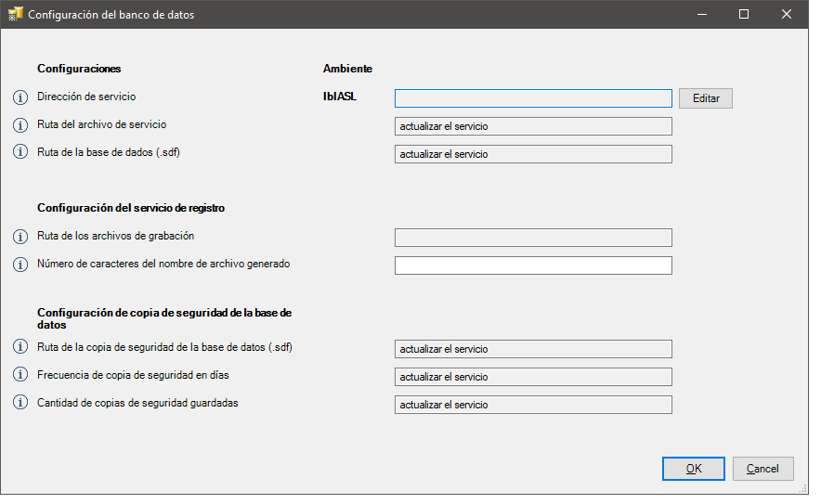Screen dimensions: 821x504
Task: Click the Configuración del banco de datos title
Action: click(x=111, y=15)
